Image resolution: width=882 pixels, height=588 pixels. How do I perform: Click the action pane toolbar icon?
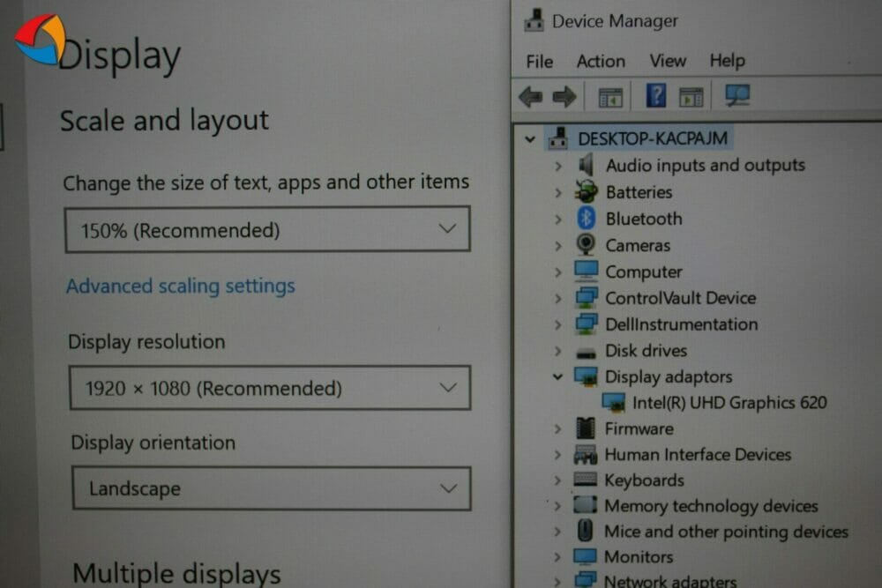coord(691,98)
